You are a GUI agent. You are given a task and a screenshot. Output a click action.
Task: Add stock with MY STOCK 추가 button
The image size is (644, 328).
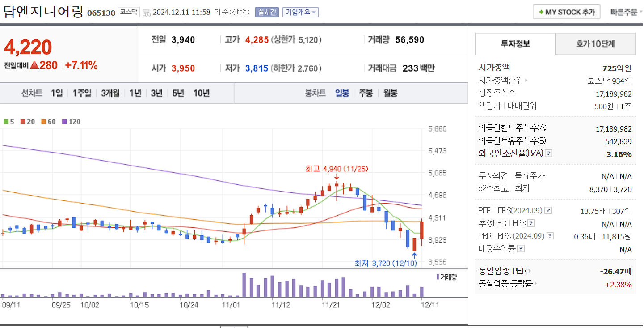pyautogui.click(x=566, y=12)
